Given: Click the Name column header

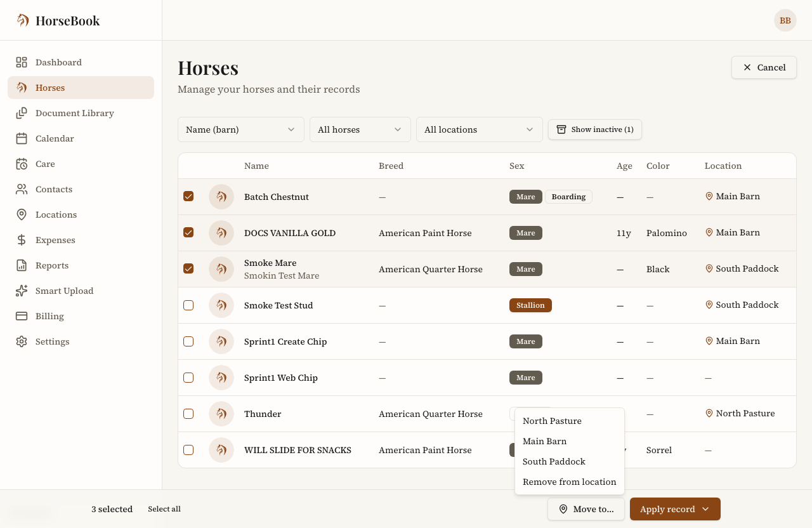Looking at the screenshot, I should coord(256,166).
